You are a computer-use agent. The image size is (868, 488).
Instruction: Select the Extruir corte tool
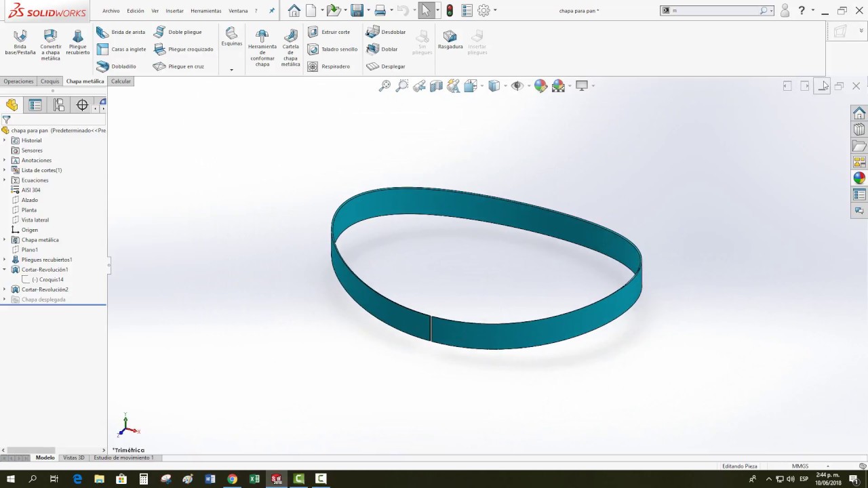click(329, 32)
